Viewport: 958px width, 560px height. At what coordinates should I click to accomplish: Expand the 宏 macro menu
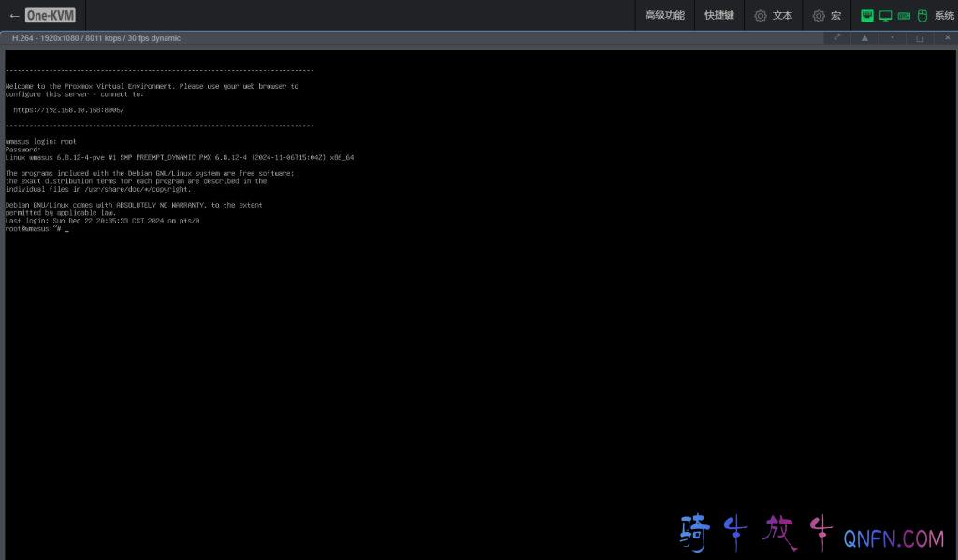click(827, 16)
